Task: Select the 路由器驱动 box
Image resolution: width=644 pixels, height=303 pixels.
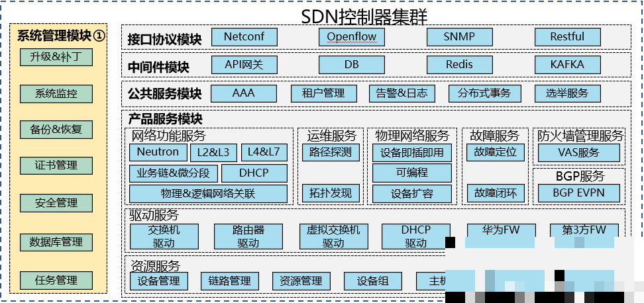Action: 248,237
